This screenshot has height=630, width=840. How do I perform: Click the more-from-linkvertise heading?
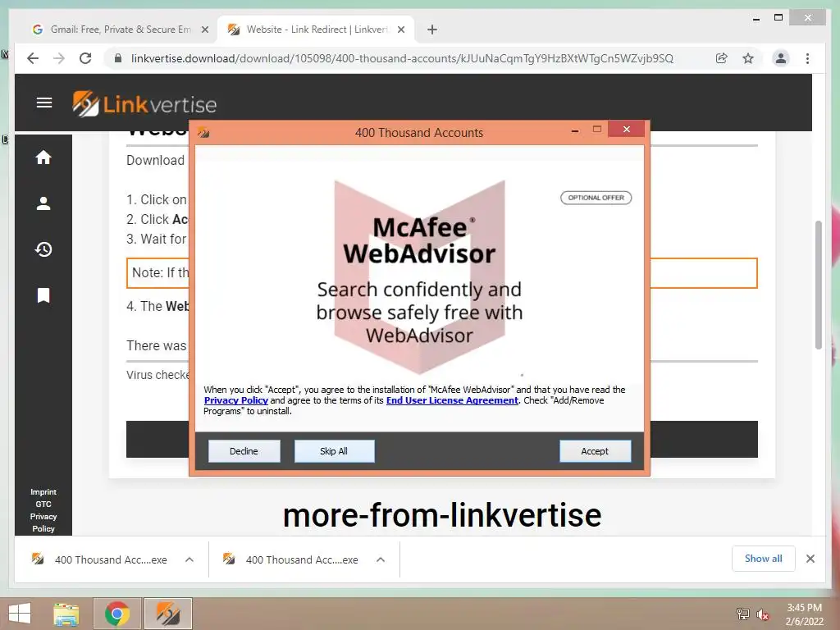pyautogui.click(x=442, y=515)
